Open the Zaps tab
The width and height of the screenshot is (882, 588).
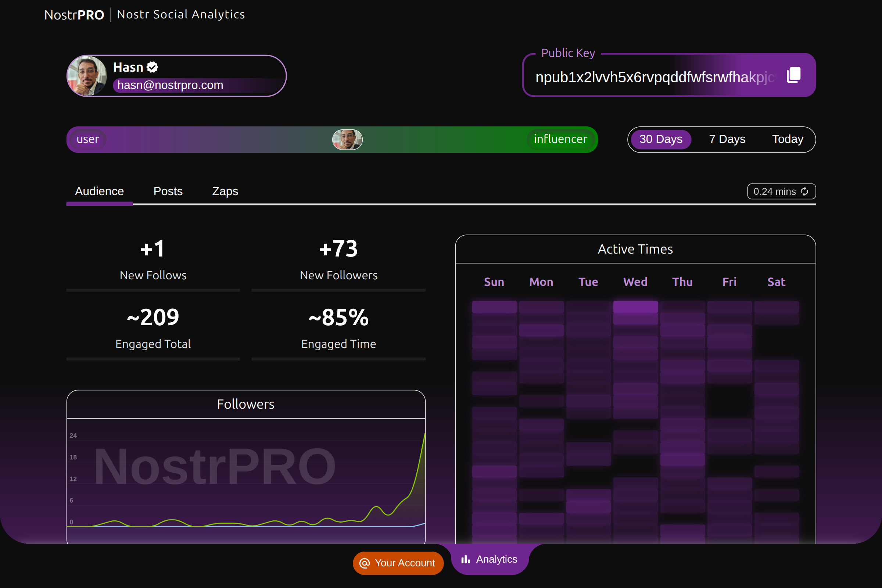pos(225,191)
